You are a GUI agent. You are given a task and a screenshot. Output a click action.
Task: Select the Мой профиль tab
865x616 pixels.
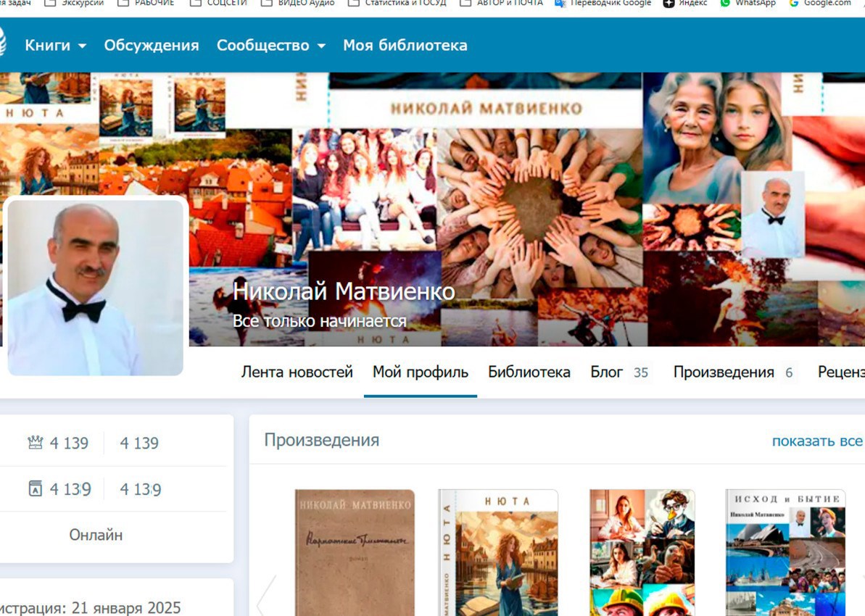421,372
